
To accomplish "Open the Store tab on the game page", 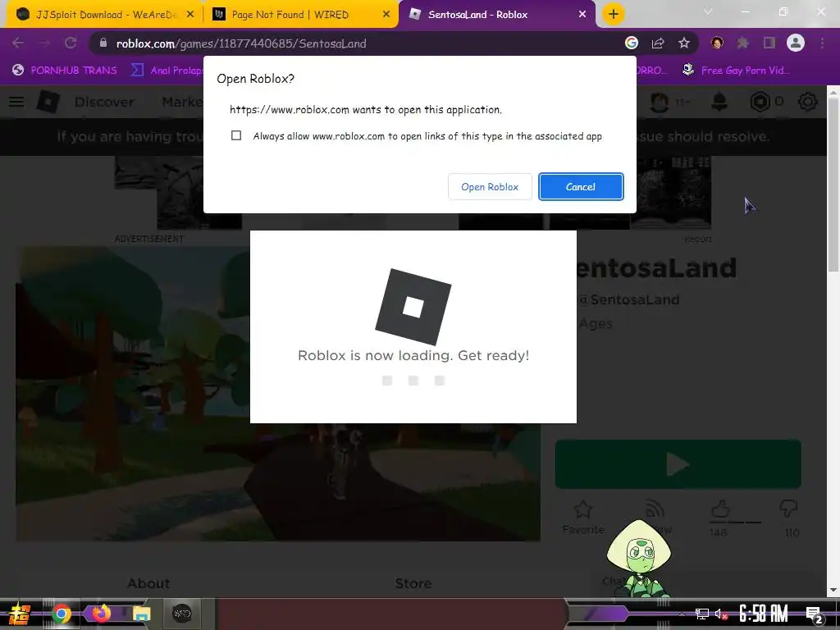I will coord(413,583).
